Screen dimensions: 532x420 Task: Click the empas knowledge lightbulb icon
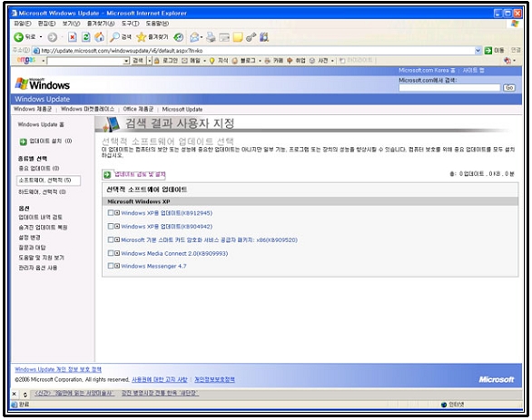(x=212, y=61)
